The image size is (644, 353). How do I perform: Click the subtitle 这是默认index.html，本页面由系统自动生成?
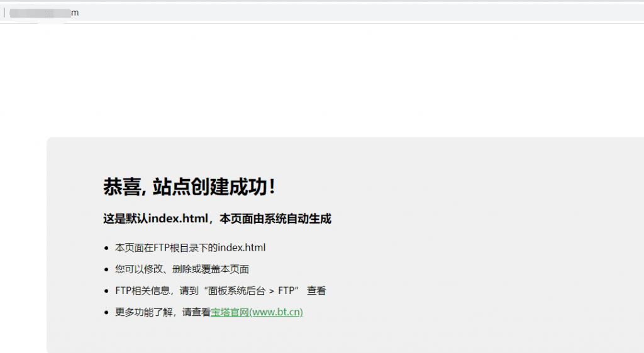pyautogui.click(x=217, y=219)
